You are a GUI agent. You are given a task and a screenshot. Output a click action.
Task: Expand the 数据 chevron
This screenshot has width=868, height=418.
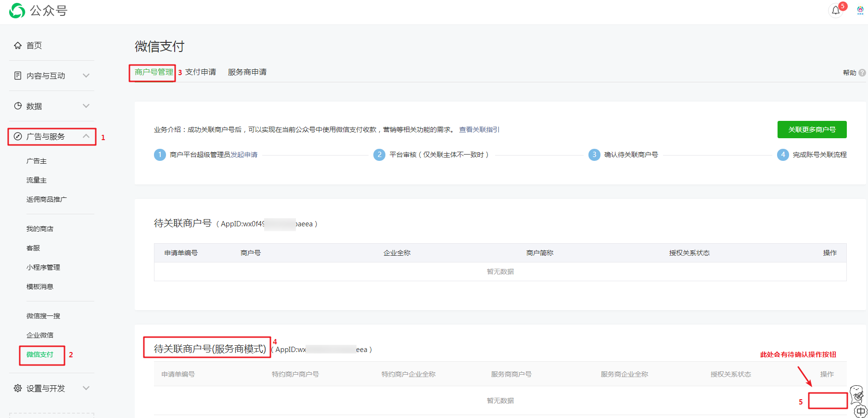86,106
